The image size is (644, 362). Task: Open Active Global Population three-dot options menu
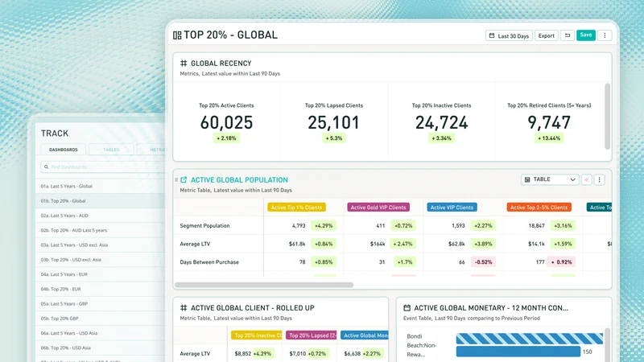[599, 179]
